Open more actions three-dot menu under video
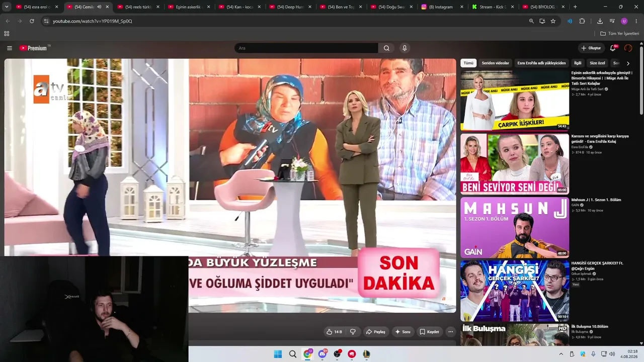644x362 pixels. point(450,332)
